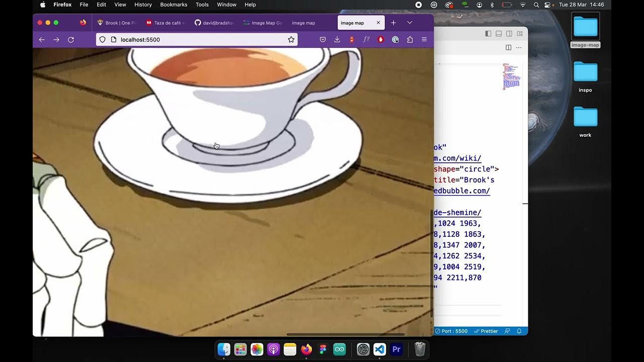Split the VS Code editor right
This screenshot has height=362, width=644.
[x=508, y=47]
